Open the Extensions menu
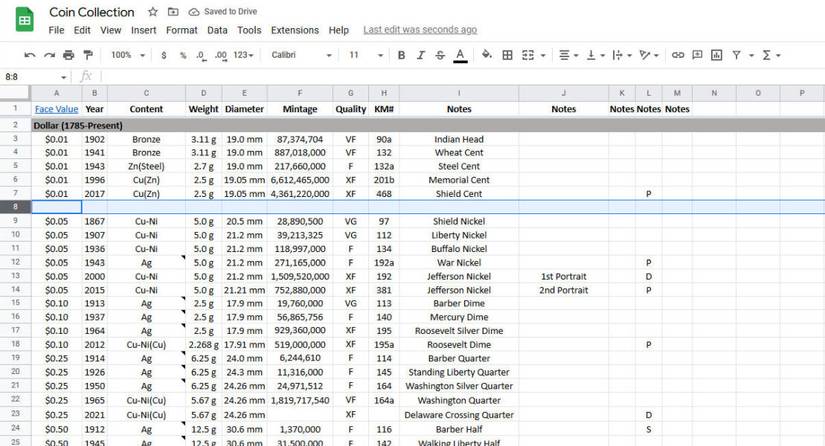The height and width of the screenshot is (446, 825). point(295,30)
